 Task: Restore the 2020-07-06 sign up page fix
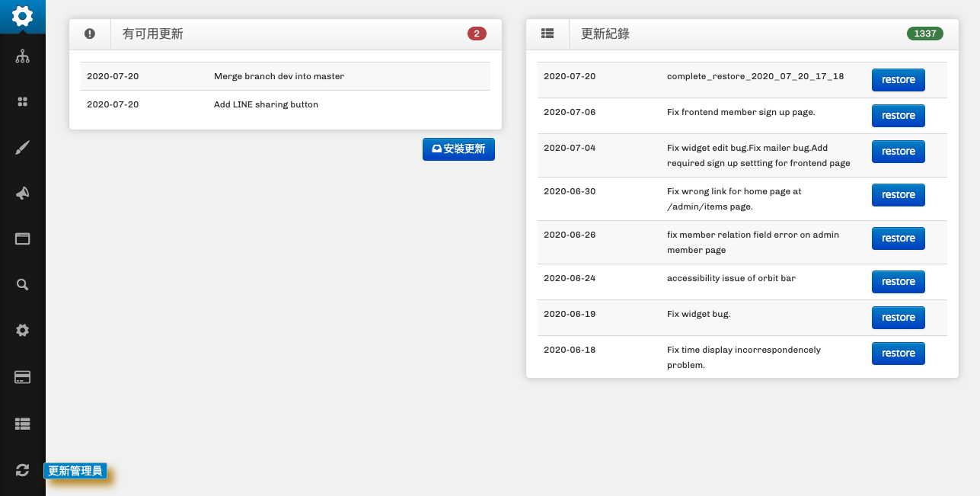coord(898,116)
